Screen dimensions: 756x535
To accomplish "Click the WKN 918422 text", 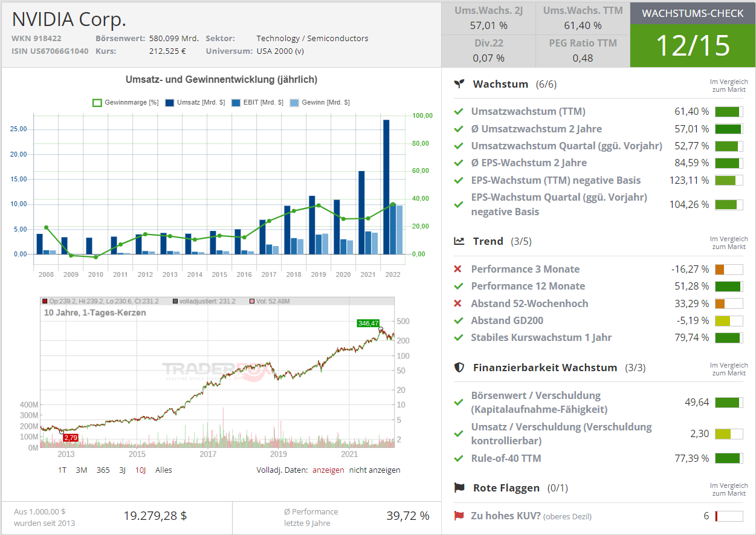I will (x=36, y=38).
